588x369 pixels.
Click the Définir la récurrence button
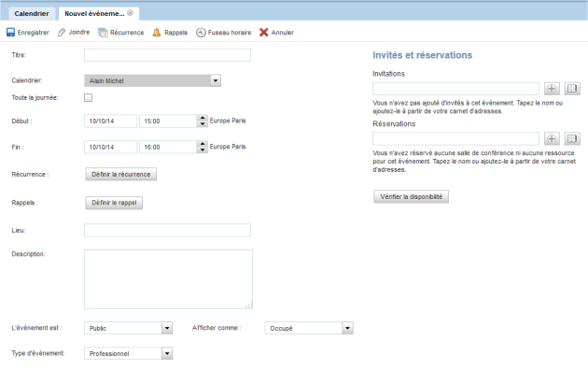[120, 174]
